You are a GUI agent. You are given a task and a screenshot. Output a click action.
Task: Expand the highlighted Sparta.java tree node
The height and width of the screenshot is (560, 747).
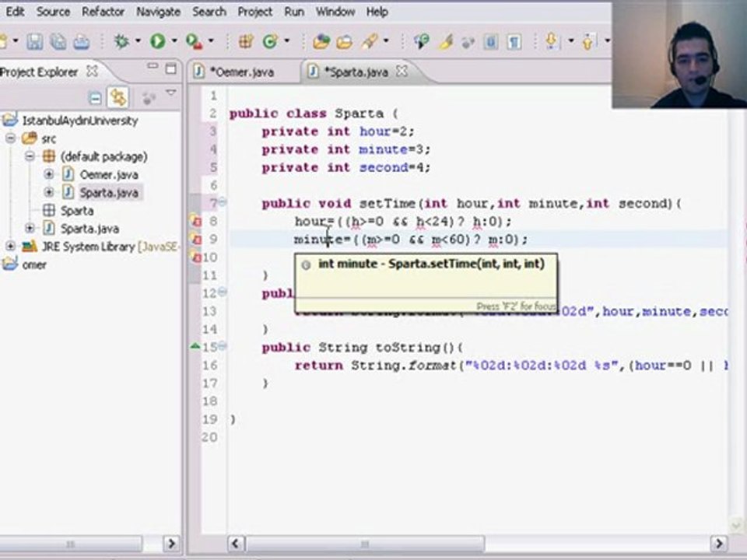pyautogui.click(x=48, y=192)
